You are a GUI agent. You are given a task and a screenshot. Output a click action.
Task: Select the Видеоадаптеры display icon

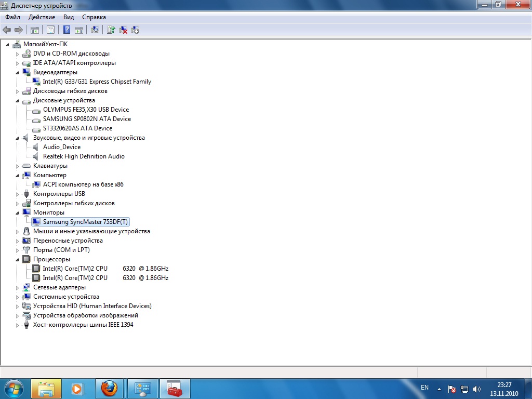[x=26, y=72]
